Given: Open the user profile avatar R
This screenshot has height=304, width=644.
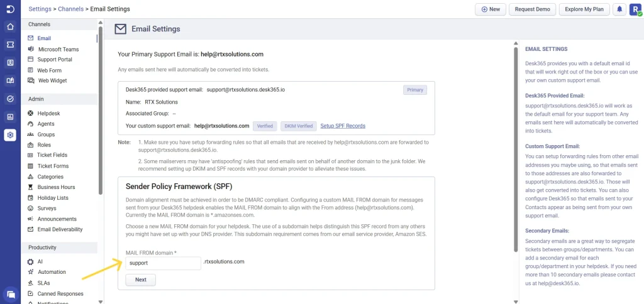Looking at the screenshot, I should point(635,9).
